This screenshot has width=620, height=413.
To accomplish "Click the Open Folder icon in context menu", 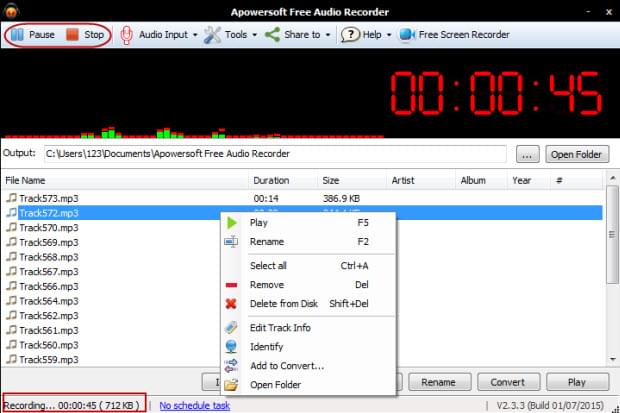I will pos(231,385).
